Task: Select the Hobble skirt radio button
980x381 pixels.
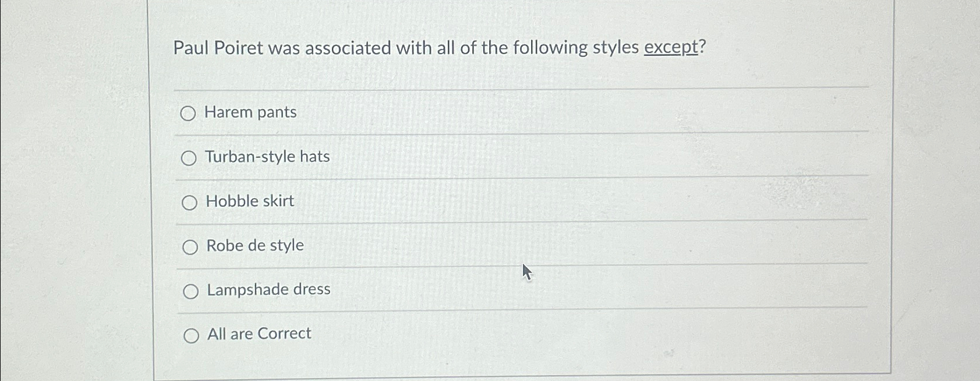Action: (189, 203)
